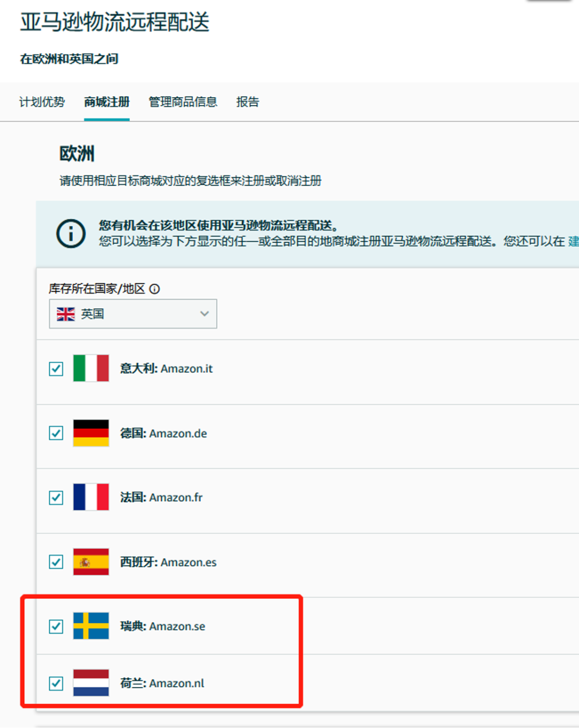This screenshot has width=579, height=728.
Task: Click the Netherlands flag icon
Action: tap(91, 683)
